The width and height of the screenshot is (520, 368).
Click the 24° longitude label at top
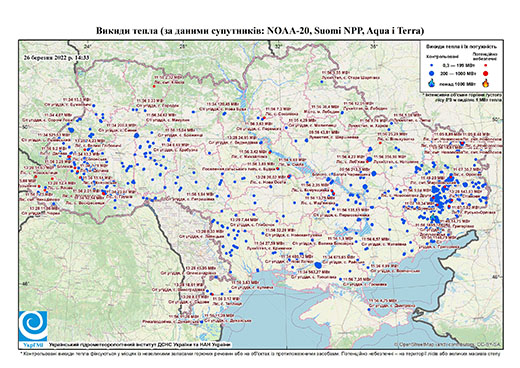(87, 46)
